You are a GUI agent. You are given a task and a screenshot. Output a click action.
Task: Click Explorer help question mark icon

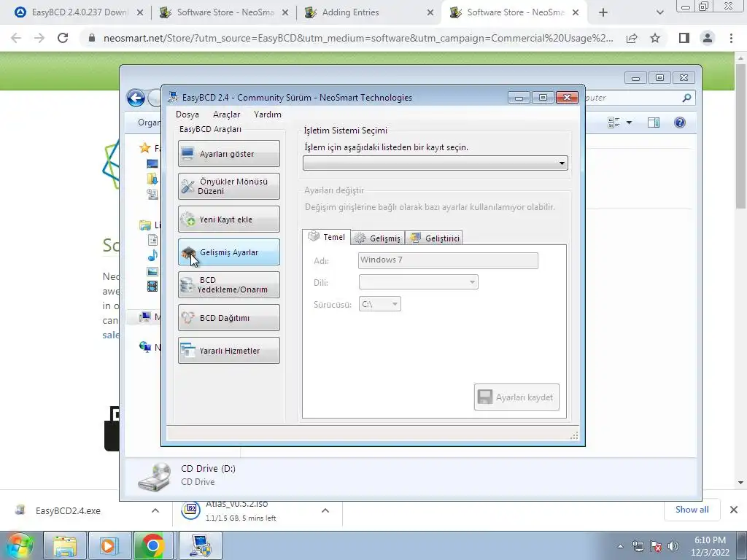pyautogui.click(x=680, y=122)
